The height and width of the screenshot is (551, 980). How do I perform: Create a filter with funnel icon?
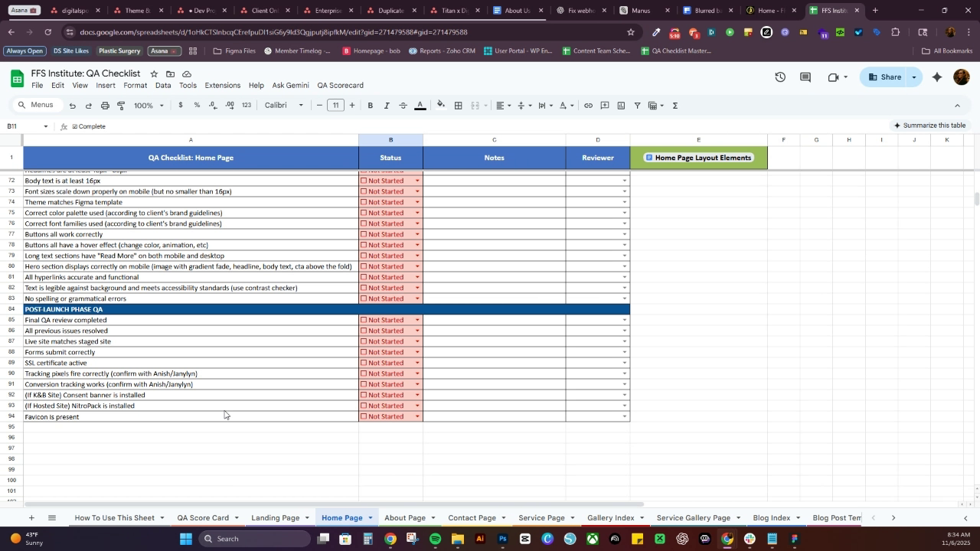637,106
